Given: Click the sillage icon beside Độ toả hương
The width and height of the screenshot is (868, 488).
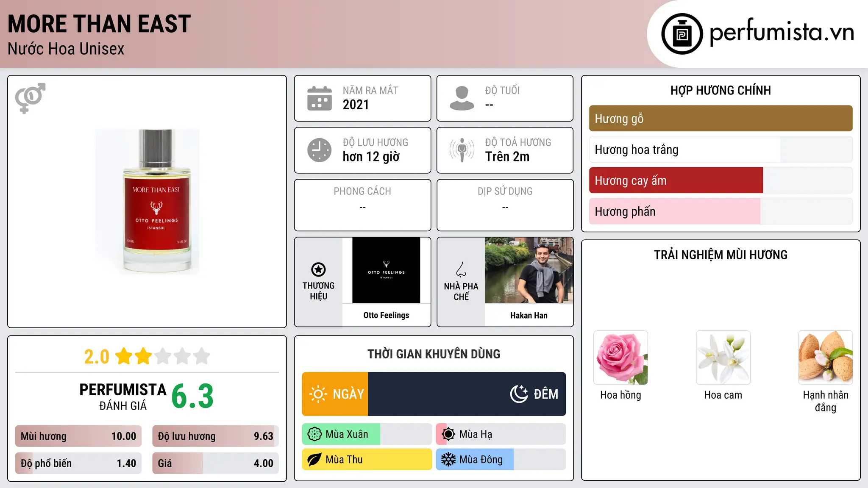Looking at the screenshot, I should (x=462, y=150).
